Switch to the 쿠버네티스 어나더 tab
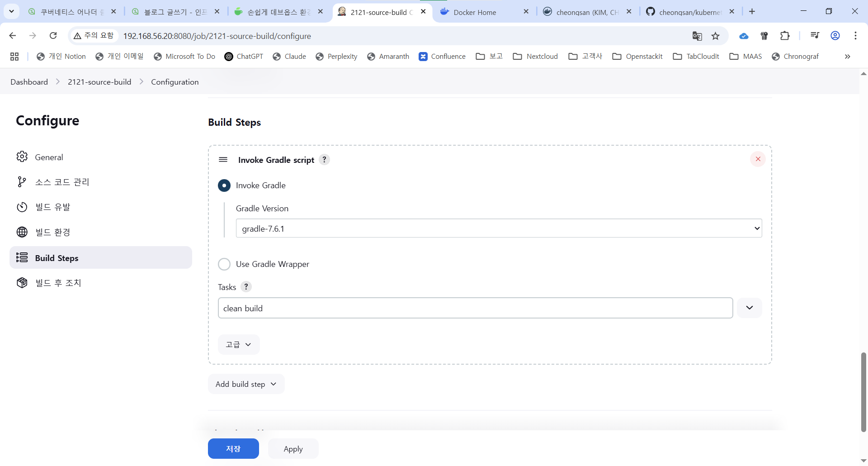 coord(72,12)
